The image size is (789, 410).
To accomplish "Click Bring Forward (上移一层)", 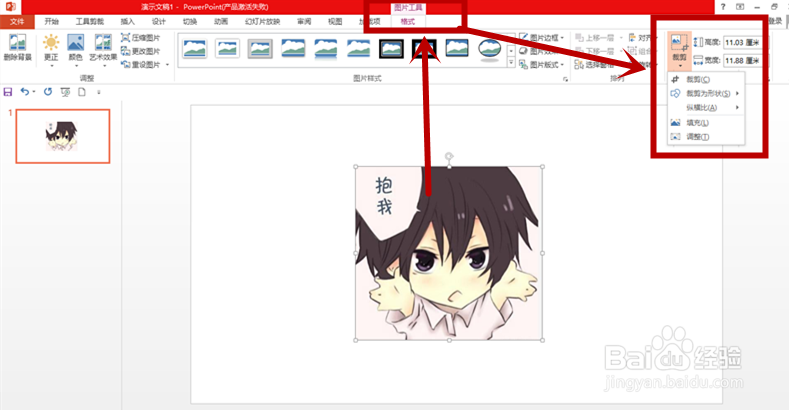I will tap(595, 38).
